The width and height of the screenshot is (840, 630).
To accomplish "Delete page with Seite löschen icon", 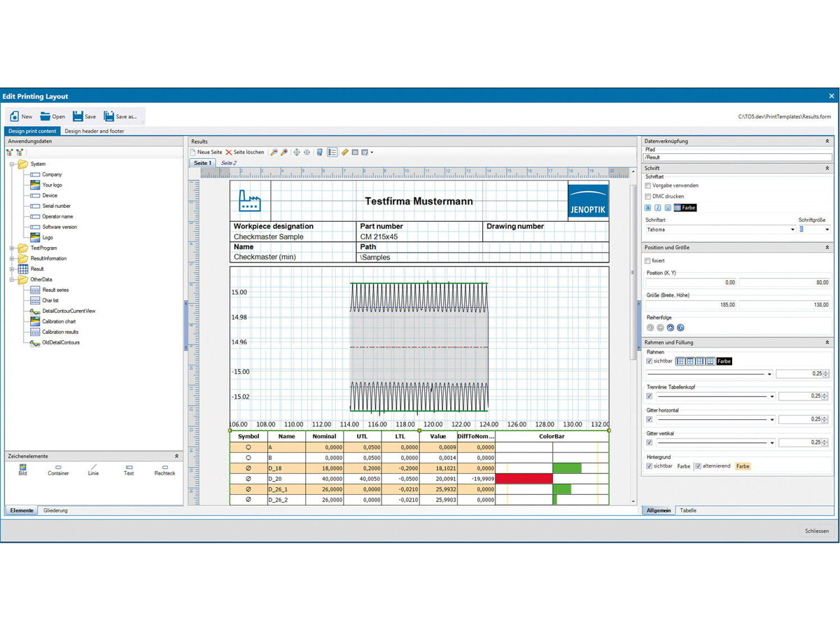I will point(229,152).
